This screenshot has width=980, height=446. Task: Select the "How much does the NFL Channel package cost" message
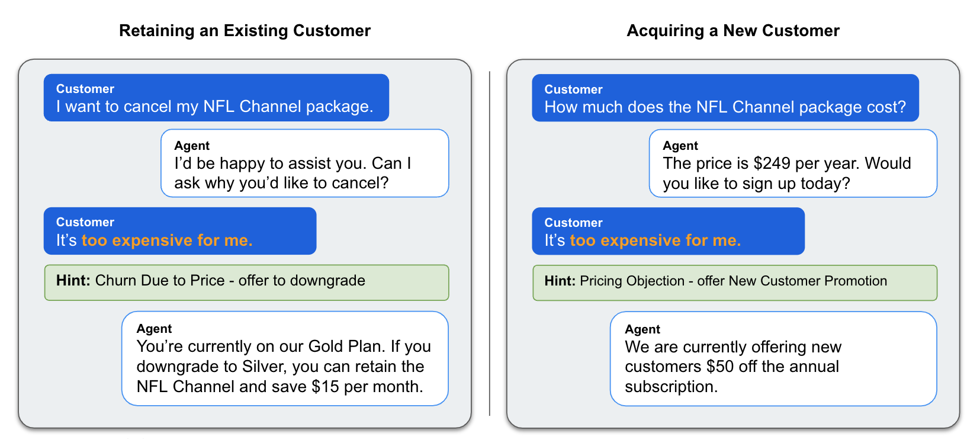[725, 98]
